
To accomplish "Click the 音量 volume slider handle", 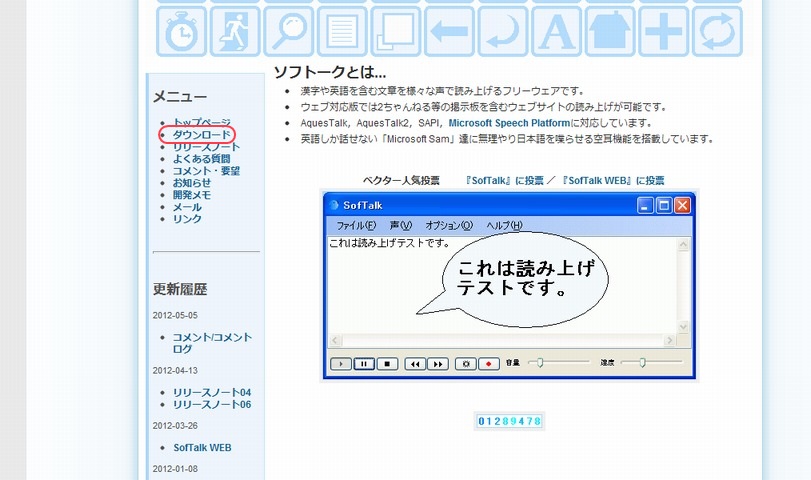I will coord(541,363).
